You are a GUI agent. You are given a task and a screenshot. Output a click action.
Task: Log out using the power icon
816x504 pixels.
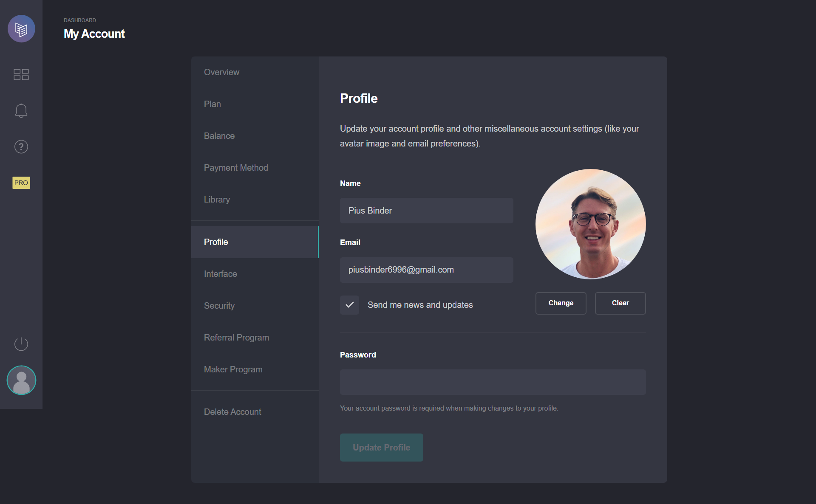point(21,344)
